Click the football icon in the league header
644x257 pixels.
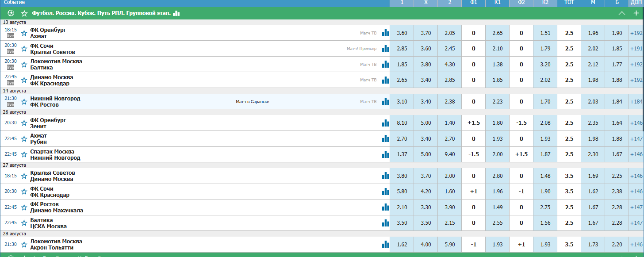coord(11,13)
